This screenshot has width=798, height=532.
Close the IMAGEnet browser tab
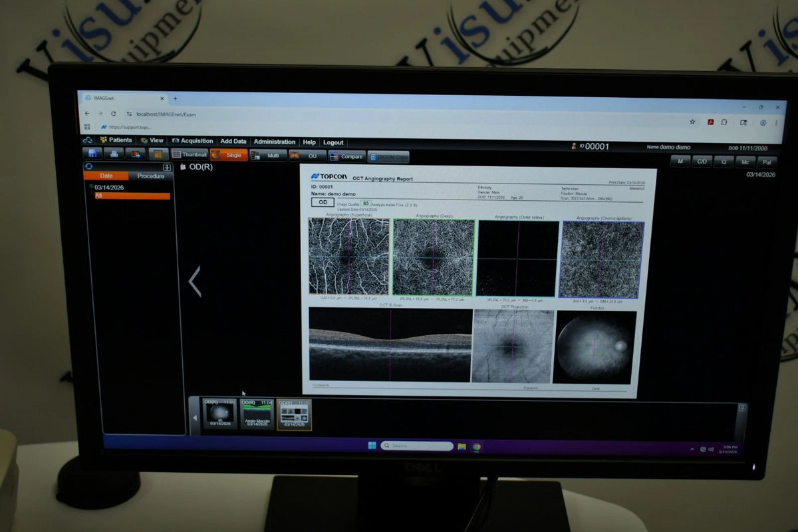[162, 98]
